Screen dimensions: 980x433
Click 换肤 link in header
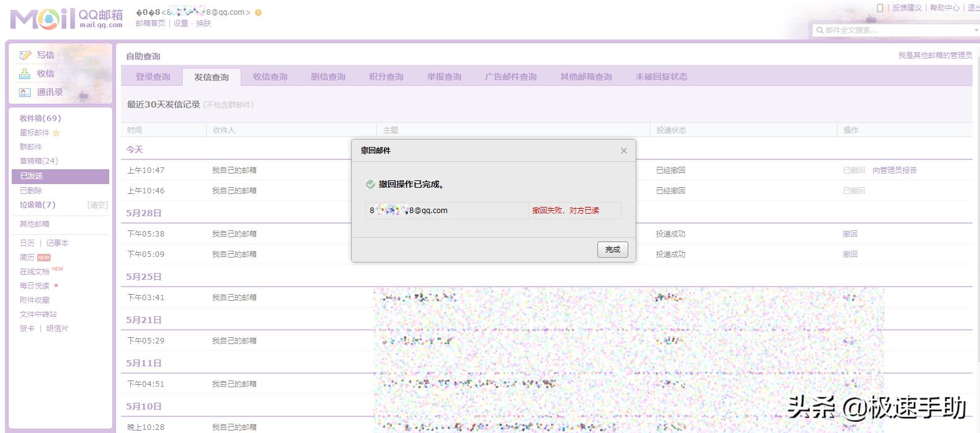[204, 23]
